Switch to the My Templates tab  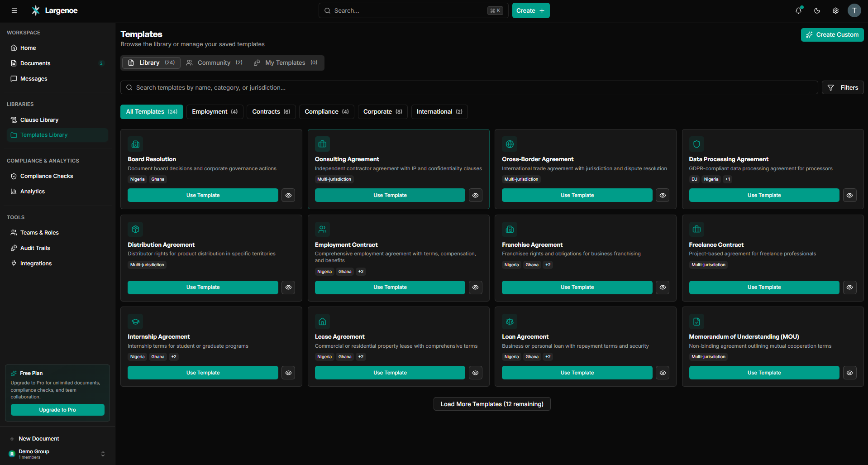[x=286, y=62]
